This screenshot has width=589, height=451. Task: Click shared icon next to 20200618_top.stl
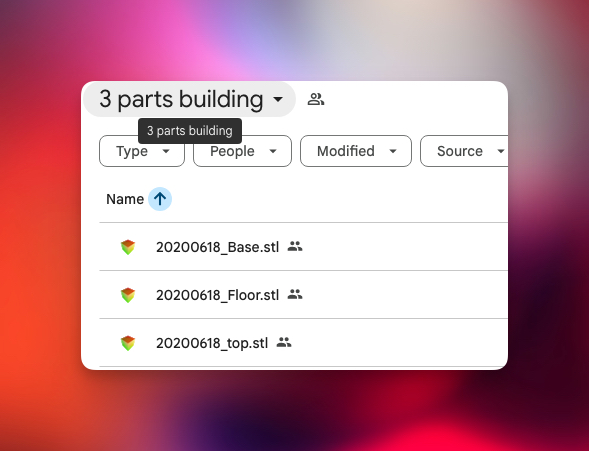pyautogui.click(x=284, y=342)
